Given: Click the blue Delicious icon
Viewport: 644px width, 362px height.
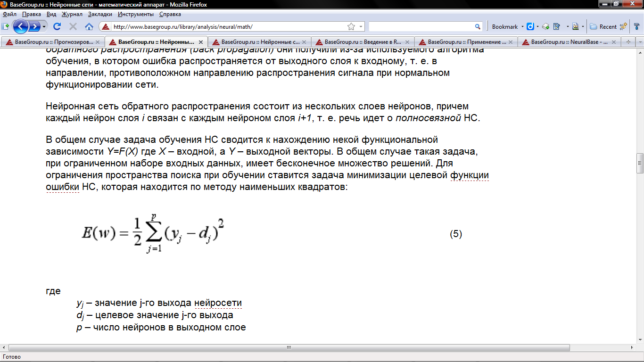Looking at the screenshot, I should (530, 27).
